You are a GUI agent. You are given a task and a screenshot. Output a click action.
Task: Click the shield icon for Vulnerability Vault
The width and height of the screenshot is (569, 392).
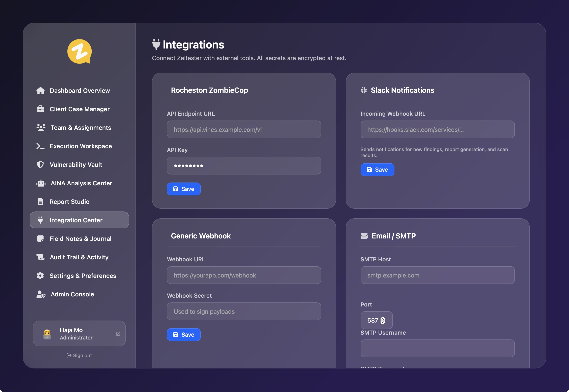(40, 165)
